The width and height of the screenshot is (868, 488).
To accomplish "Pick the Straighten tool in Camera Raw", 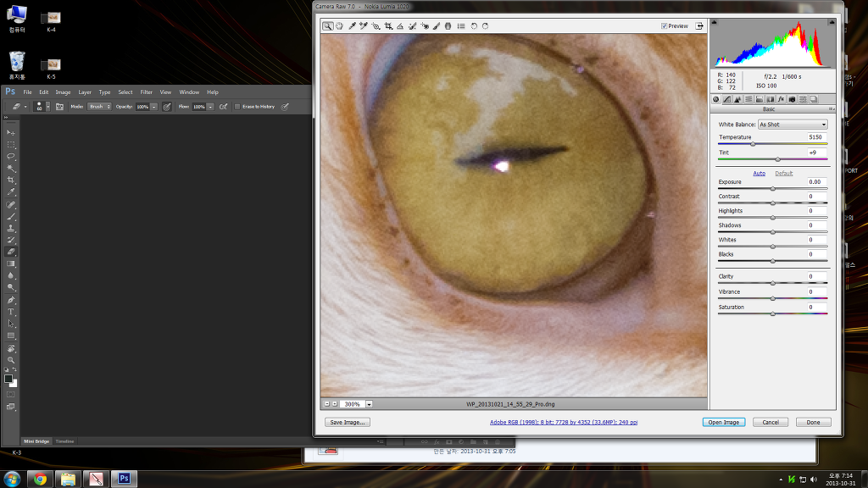I will (x=400, y=26).
